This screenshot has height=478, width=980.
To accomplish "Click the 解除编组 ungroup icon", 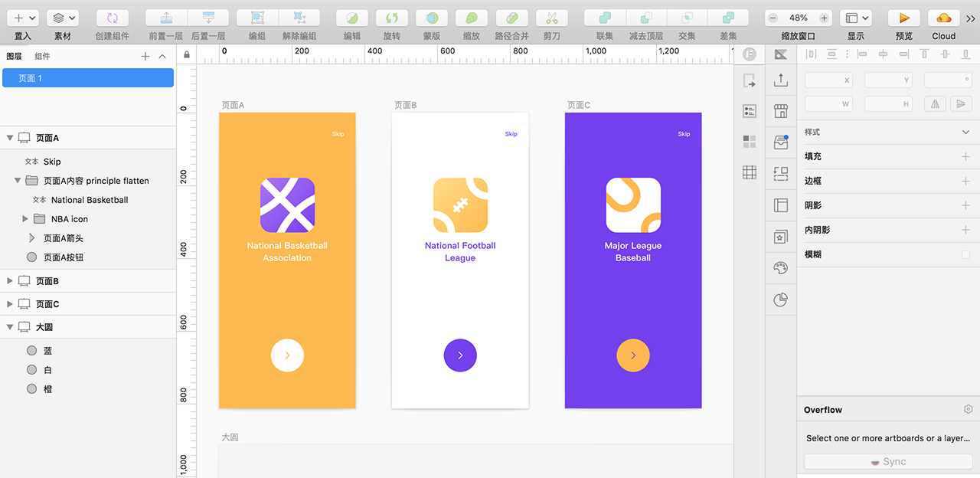I will (x=299, y=18).
